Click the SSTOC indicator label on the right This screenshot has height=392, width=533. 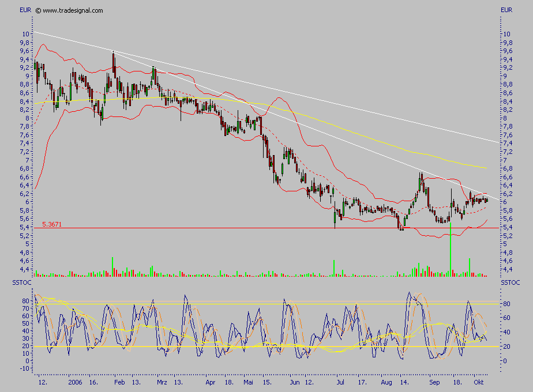tap(510, 282)
